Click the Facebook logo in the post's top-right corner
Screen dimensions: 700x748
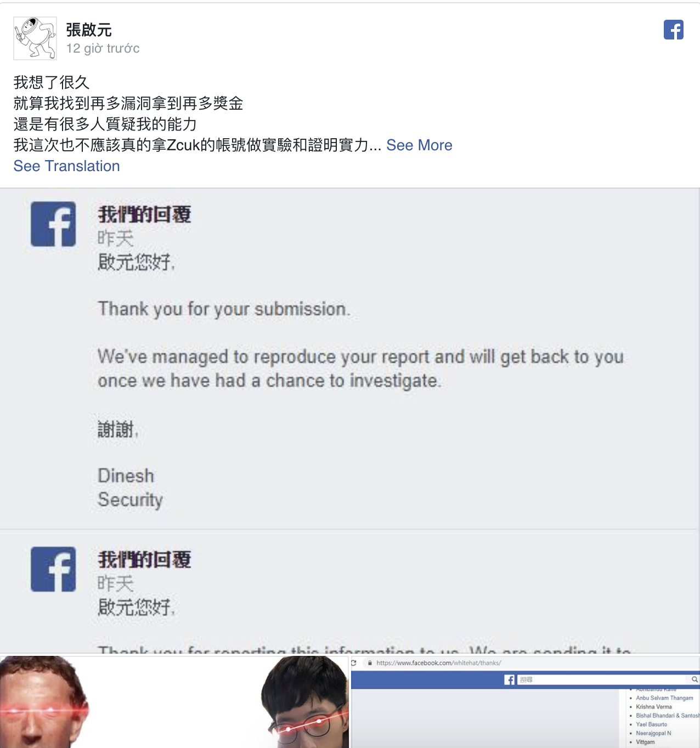673,30
